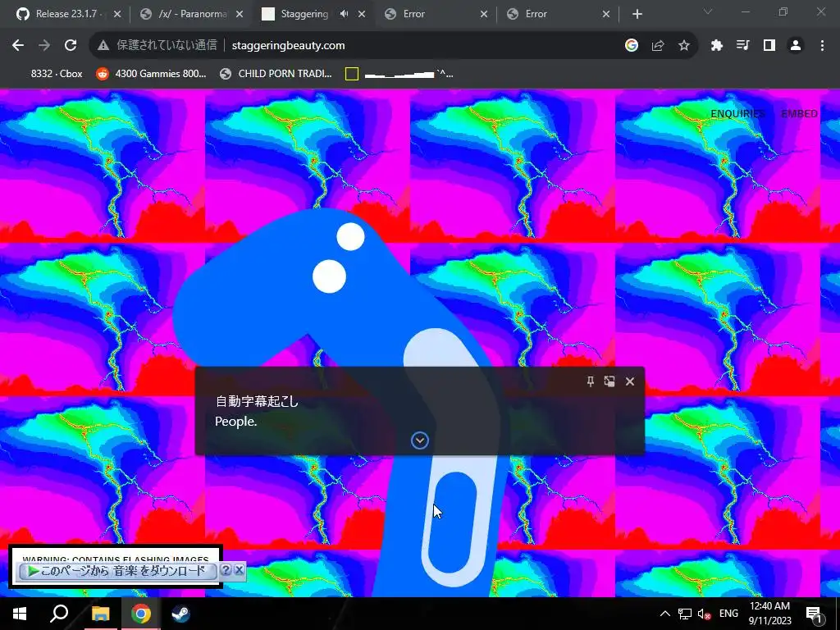Open Windows taskbar search
Image resolution: width=840 pixels, height=630 pixels.
(59, 614)
